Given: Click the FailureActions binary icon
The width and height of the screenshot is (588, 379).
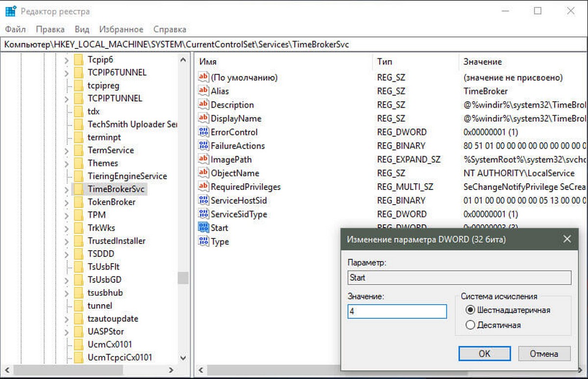Looking at the screenshot, I should coord(203,145).
